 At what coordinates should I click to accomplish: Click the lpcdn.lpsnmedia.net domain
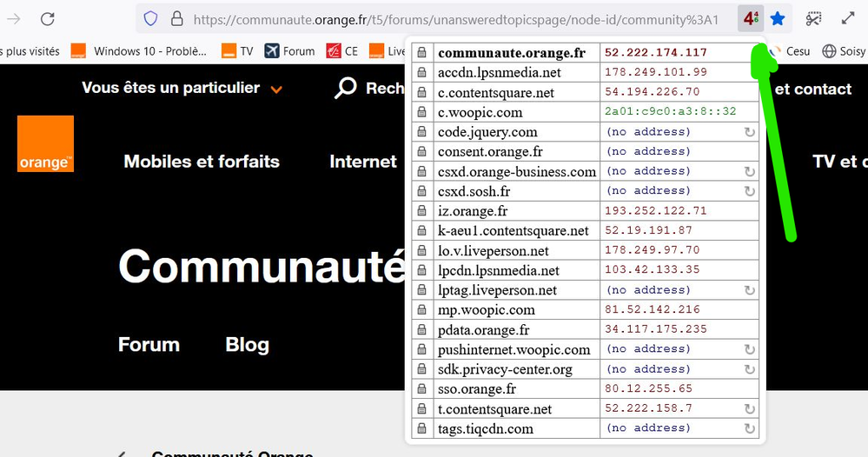pos(499,270)
